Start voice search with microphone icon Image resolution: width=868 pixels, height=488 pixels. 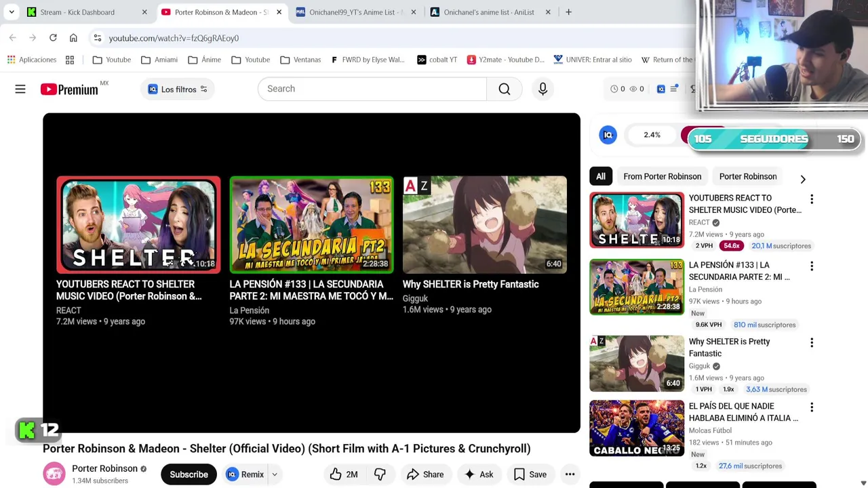(542, 89)
